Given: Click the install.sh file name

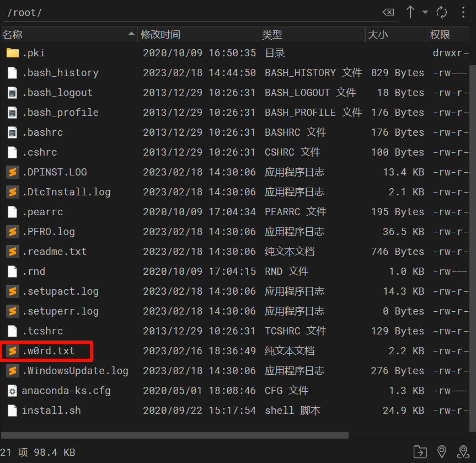Looking at the screenshot, I should (51, 411).
